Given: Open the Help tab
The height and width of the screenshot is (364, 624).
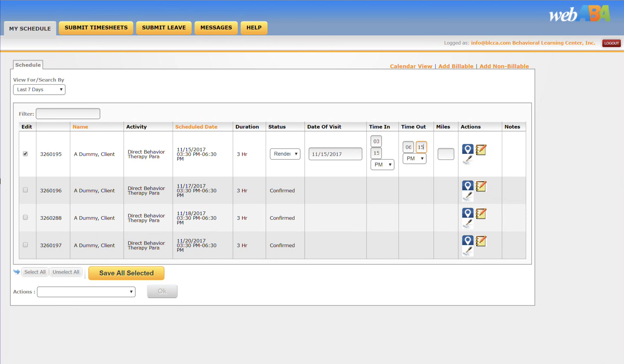Looking at the screenshot, I should click(254, 28).
